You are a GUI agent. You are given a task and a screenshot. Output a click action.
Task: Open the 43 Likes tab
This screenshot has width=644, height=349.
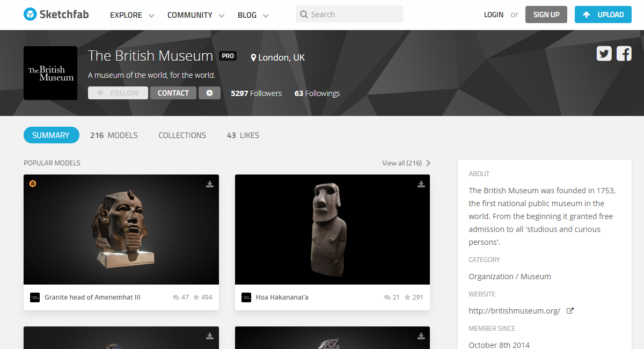pyautogui.click(x=243, y=135)
